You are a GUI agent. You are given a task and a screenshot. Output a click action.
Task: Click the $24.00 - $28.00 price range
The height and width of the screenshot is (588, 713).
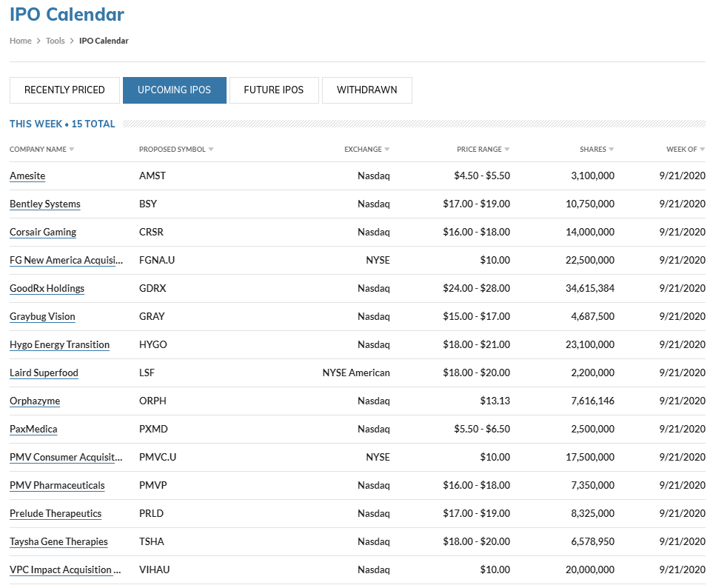pos(477,289)
